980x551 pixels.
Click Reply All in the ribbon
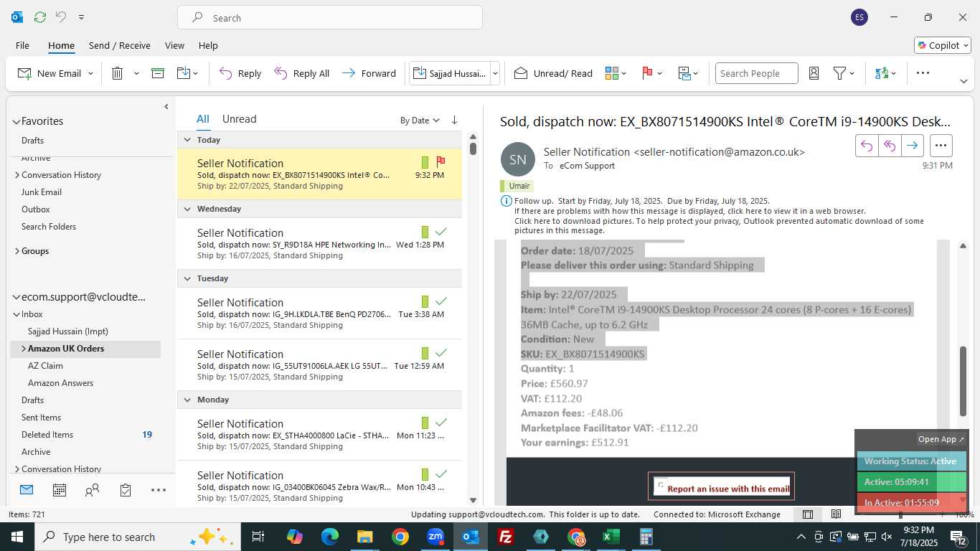302,73
